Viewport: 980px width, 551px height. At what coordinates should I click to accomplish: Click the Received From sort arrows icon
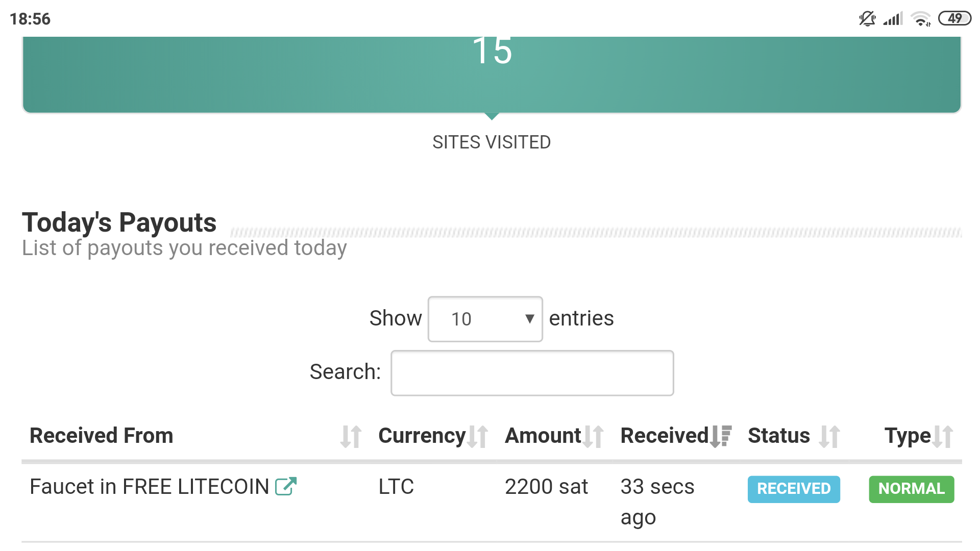click(x=351, y=437)
